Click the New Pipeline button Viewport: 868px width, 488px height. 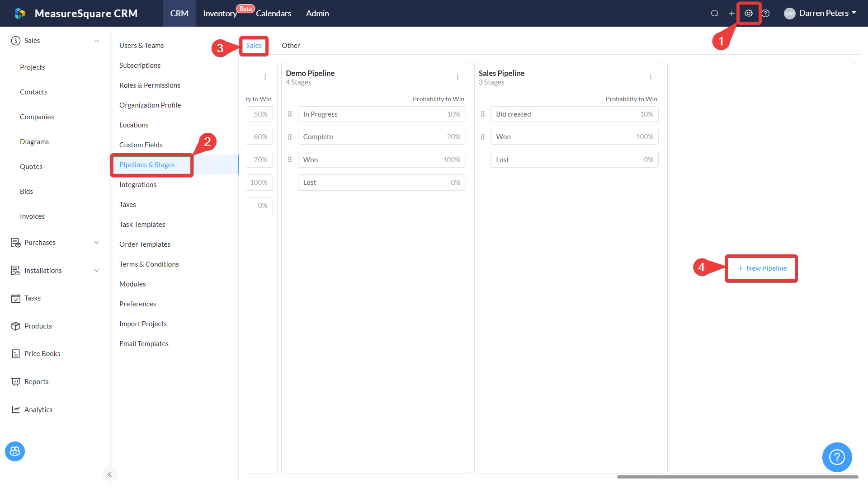click(x=762, y=268)
